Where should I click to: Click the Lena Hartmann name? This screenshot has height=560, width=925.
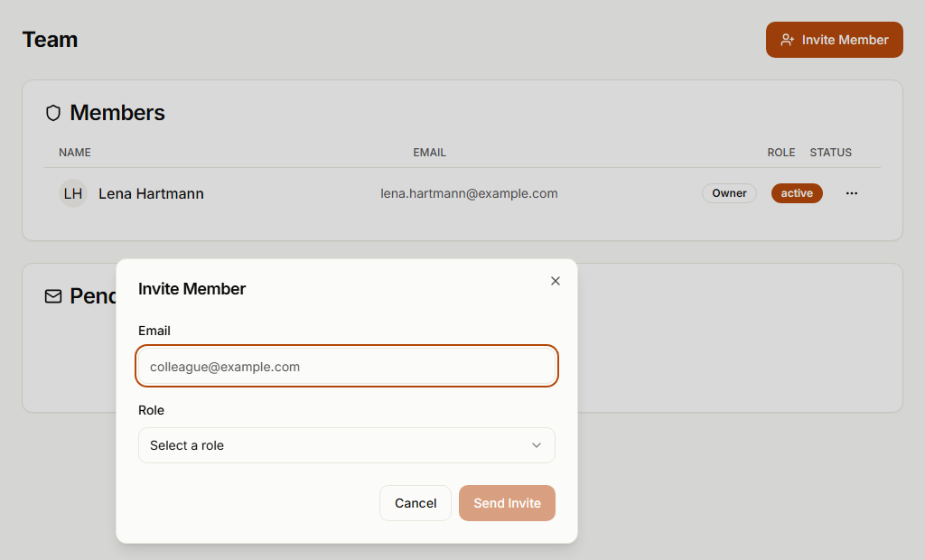coord(151,193)
